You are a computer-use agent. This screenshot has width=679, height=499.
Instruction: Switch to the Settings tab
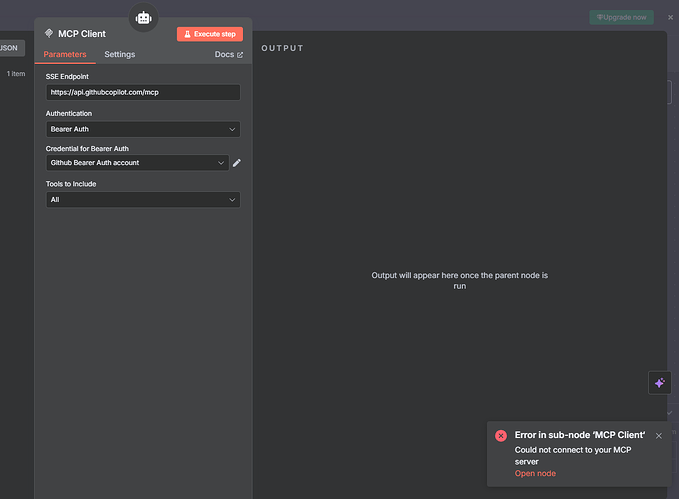pyautogui.click(x=120, y=55)
